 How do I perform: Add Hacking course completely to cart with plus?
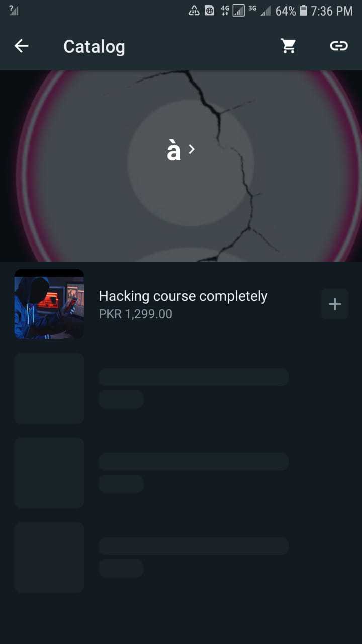[x=335, y=304]
